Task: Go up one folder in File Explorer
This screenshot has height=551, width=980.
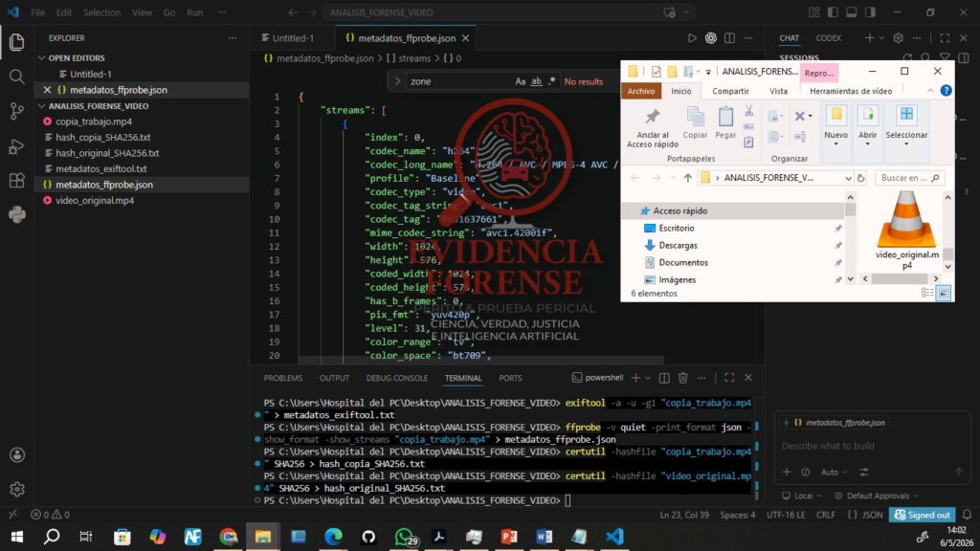Action: click(687, 178)
